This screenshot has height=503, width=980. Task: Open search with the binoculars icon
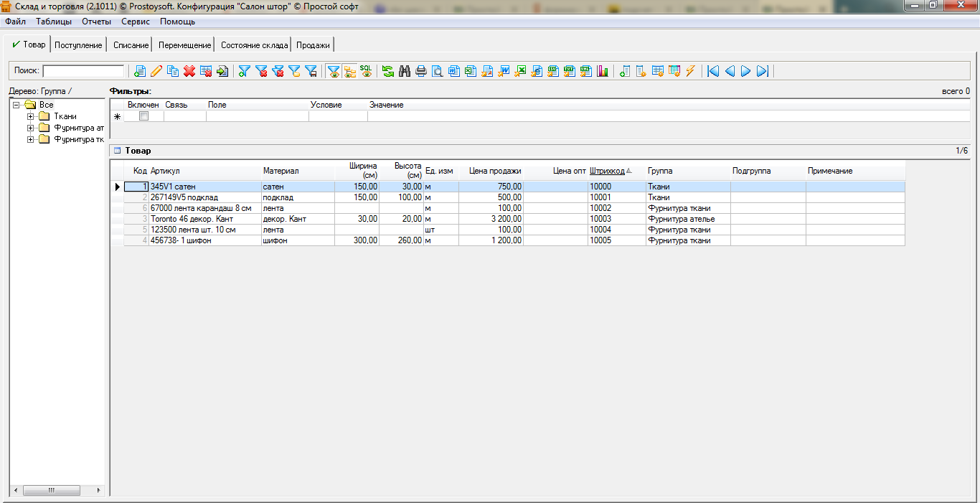coord(405,71)
